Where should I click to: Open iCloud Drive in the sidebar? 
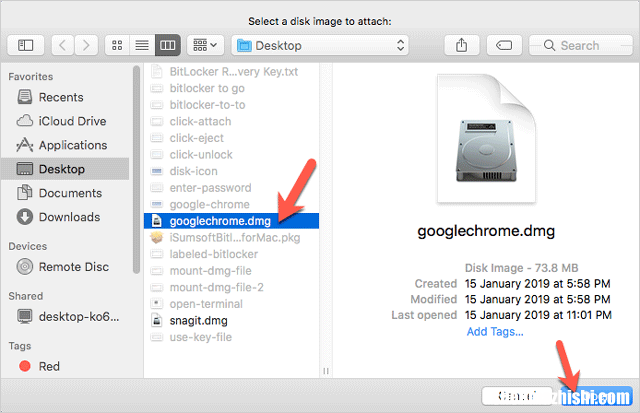click(x=65, y=121)
